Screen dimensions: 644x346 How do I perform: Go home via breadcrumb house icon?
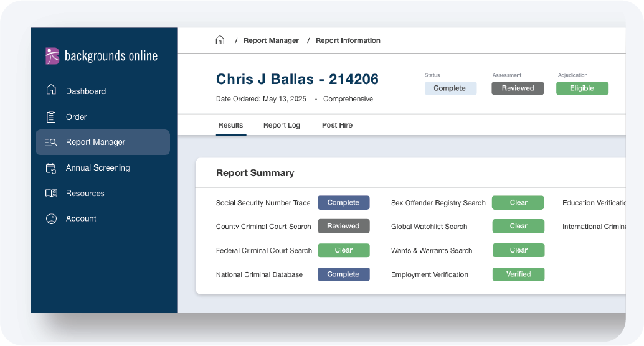220,40
